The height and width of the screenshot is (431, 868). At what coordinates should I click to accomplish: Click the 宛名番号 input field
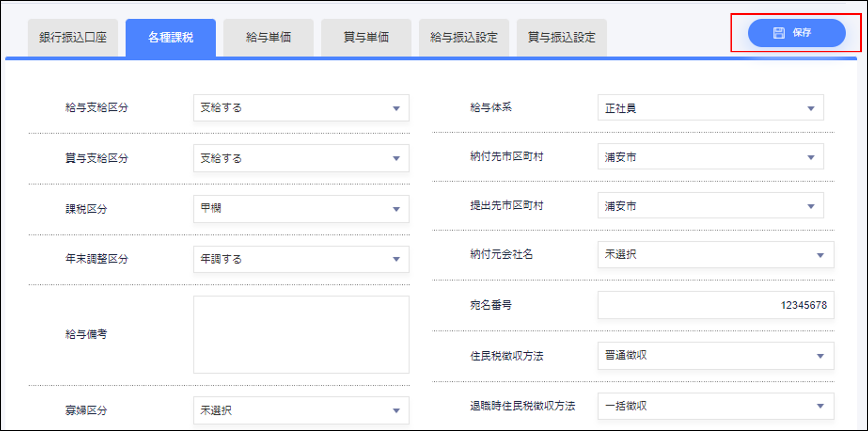[x=715, y=305]
